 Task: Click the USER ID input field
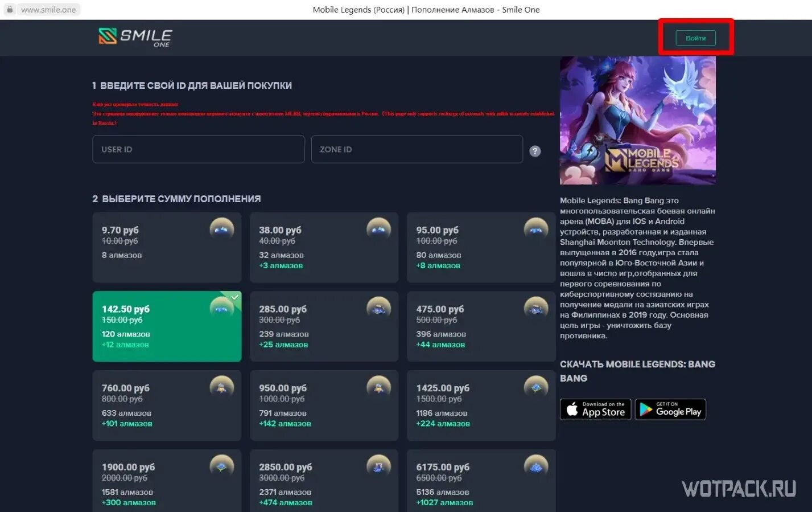[199, 149]
